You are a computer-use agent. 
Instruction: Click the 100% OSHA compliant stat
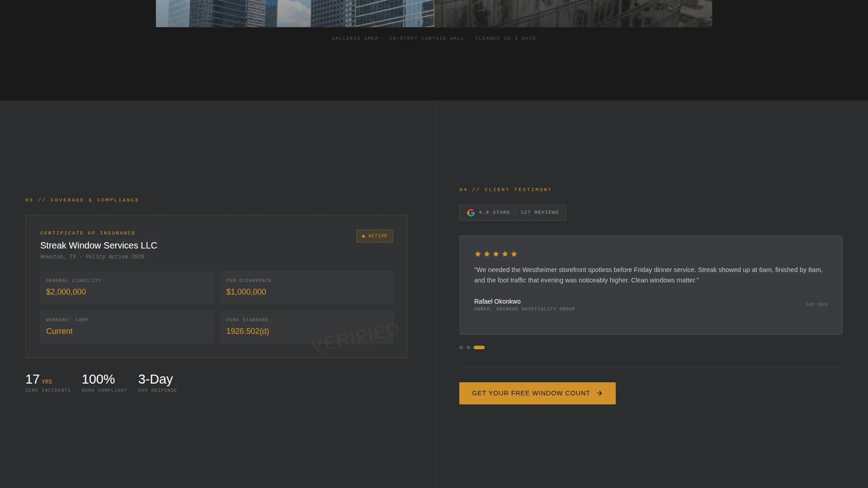click(x=104, y=383)
